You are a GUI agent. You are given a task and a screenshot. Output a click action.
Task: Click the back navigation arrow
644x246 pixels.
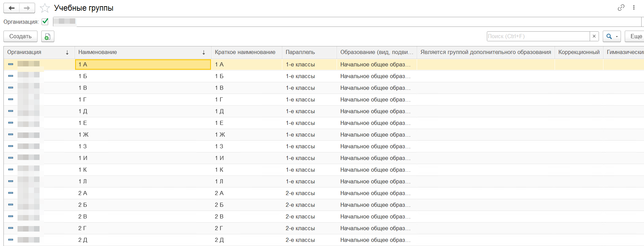[11, 8]
